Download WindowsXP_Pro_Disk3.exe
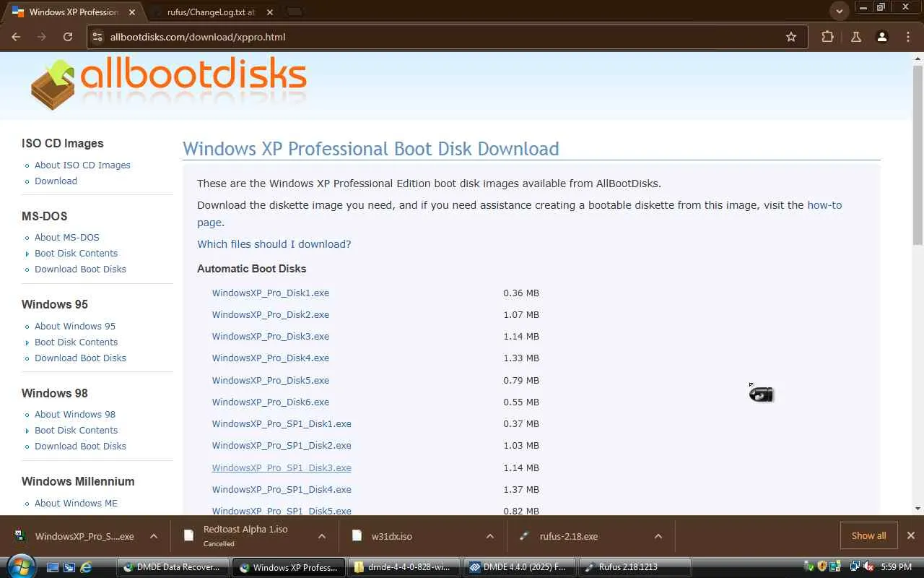Viewport: 924px width, 578px height. 271,336
